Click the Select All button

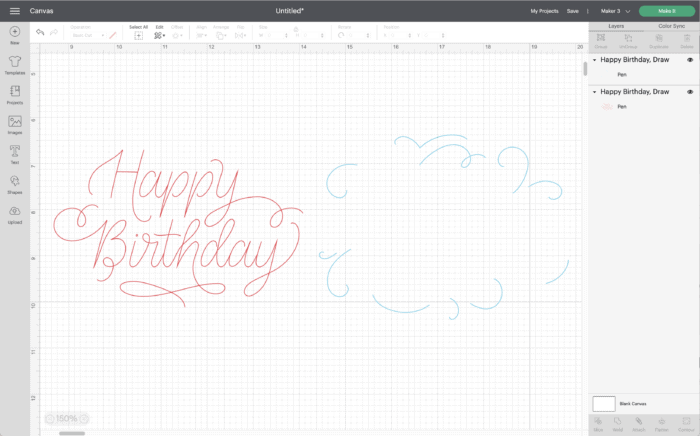138,33
